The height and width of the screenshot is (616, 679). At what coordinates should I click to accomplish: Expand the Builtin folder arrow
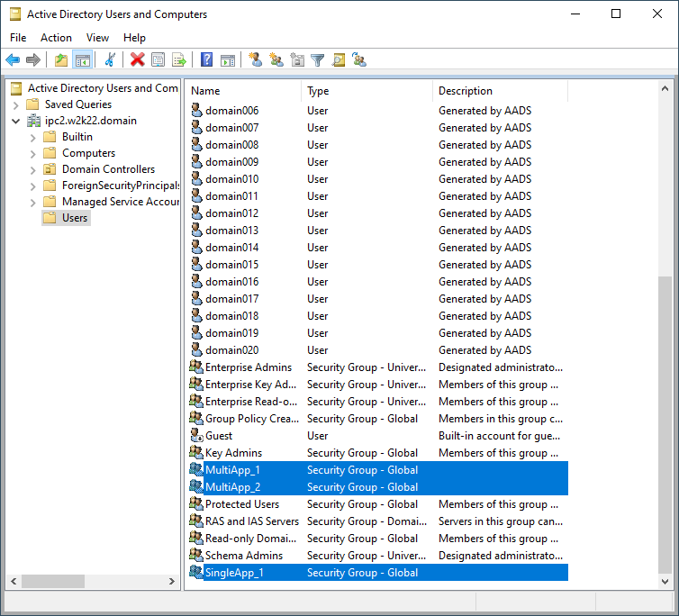tap(33, 137)
